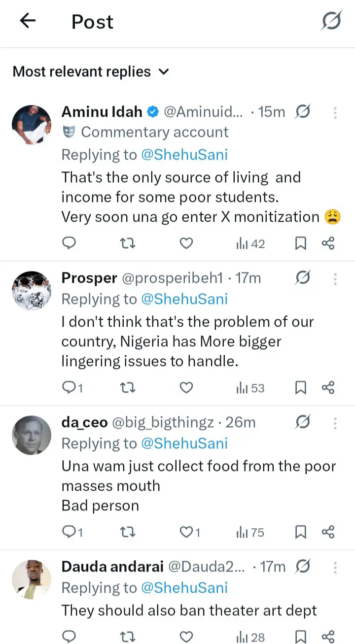Screen dimensions: 355x644
Task: Like Aminu Idah's reply
Action: [186, 243]
